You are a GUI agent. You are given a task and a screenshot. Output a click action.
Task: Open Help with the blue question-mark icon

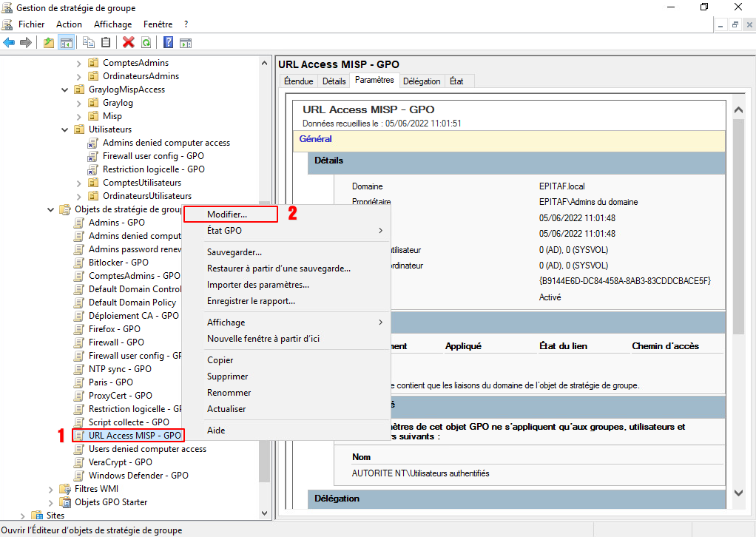click(169, 43)
